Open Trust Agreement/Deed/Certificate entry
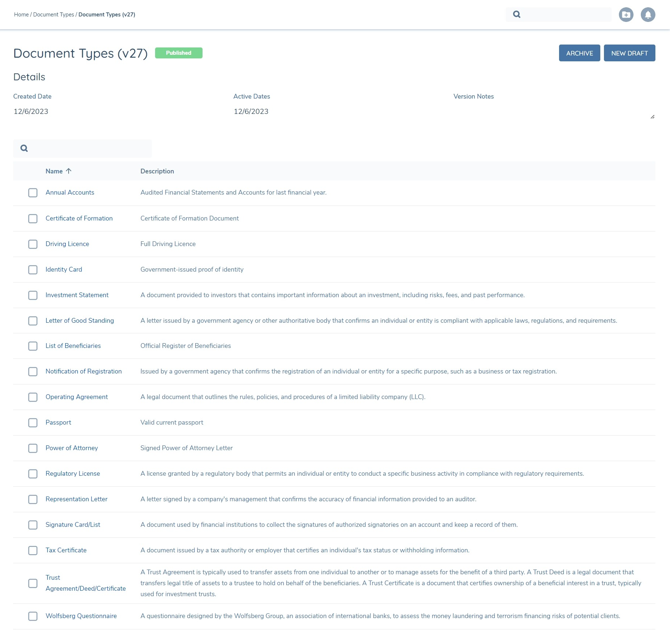670x644 pixels. pos(85,583)
